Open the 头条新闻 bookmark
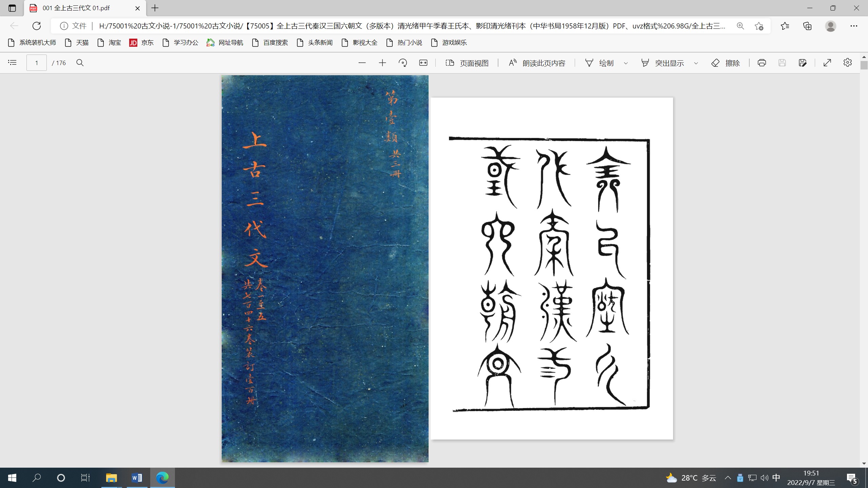 coord(315,43)
